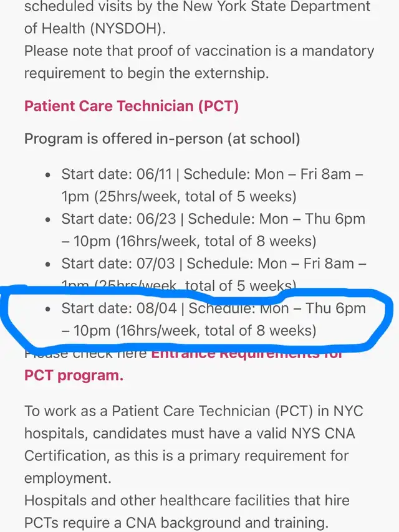The height and width of the screenshot is (532, 399).
Task: Tap the bullet dot beside start date 08/04
Action: (x=48, y=309)
